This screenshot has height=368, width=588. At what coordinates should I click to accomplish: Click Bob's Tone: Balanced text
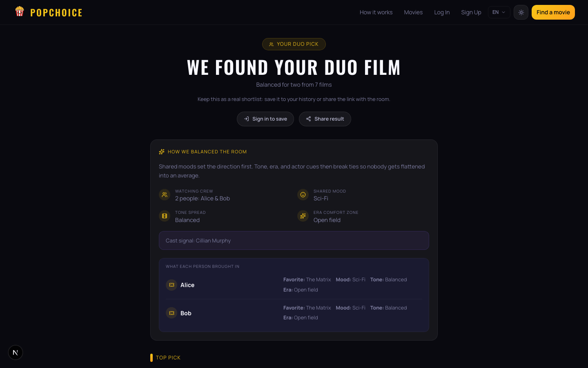389,308
